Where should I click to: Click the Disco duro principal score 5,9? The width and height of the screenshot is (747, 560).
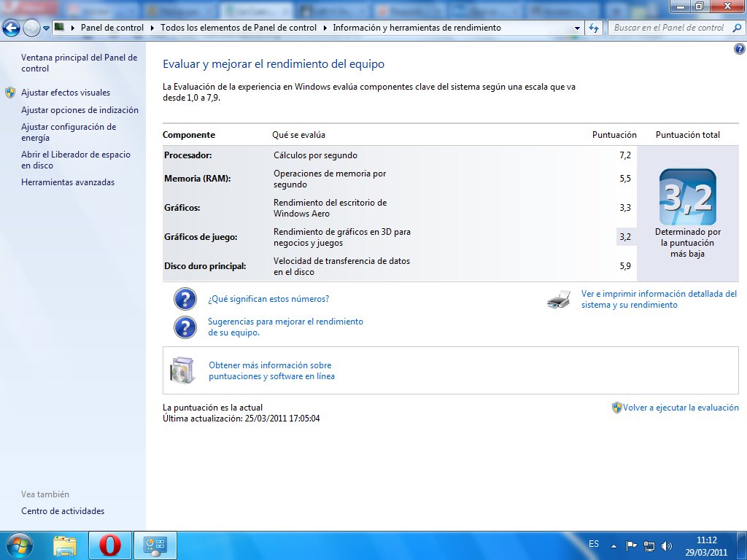tap(625, 265)
